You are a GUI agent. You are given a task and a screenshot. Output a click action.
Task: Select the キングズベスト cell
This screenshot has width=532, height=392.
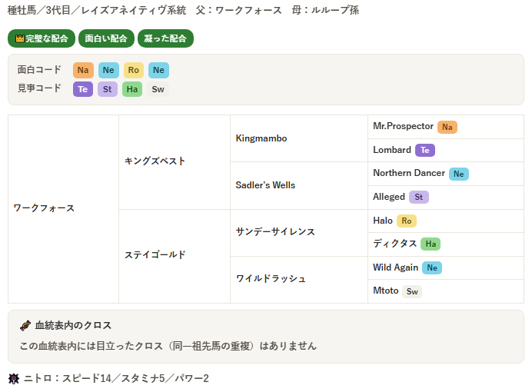(x=175, y=162)
